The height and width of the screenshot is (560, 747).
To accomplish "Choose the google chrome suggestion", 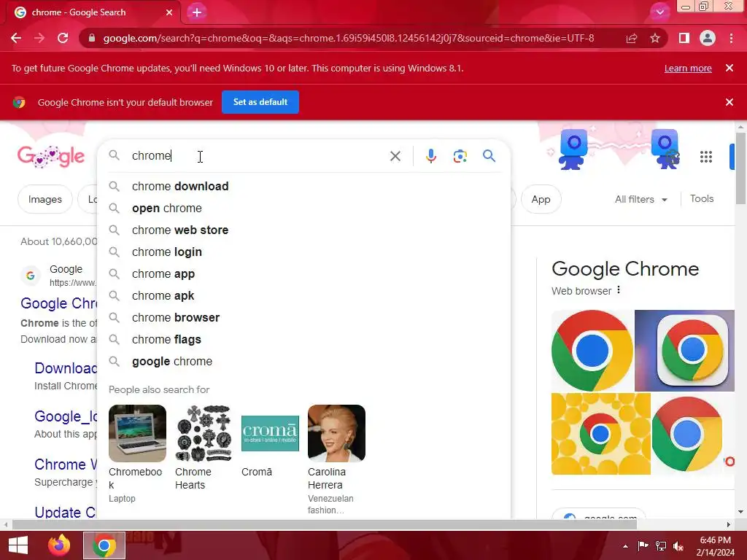I will point(304,362).
